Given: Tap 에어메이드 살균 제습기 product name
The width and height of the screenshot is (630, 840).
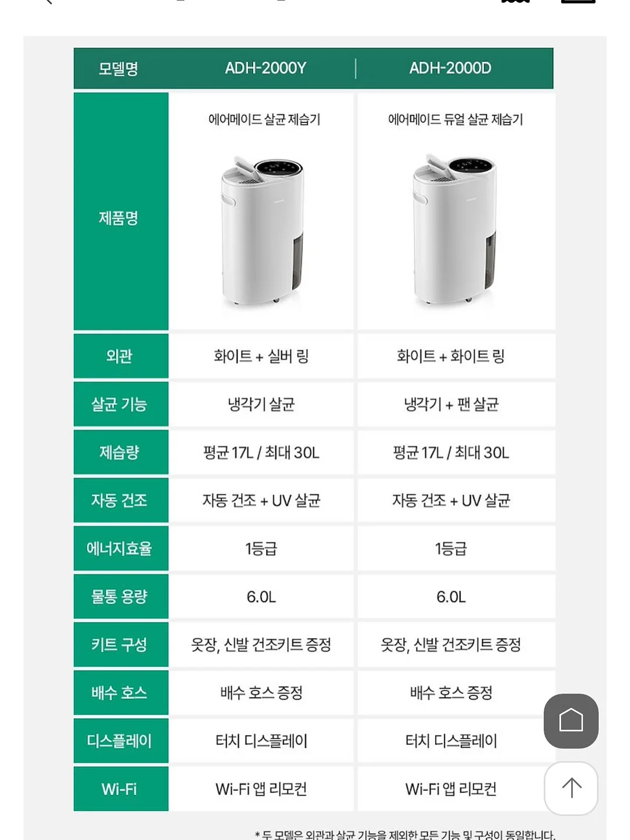Looking at the screenshot, I should (x=264, y=120).
